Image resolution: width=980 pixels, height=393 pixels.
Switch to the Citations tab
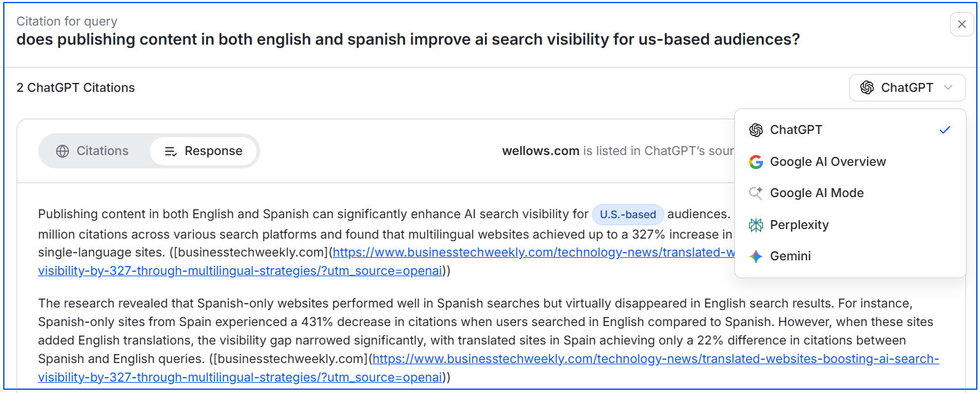[x=103, y=151]
